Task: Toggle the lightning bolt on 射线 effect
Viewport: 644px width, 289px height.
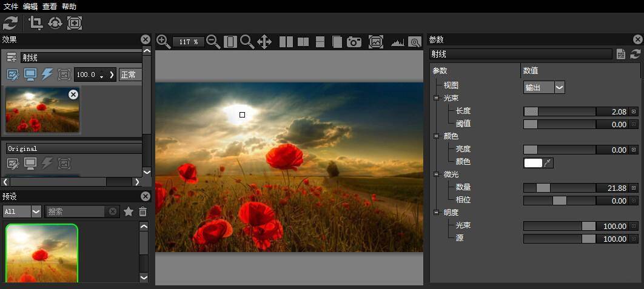Action: click(47, 75)
